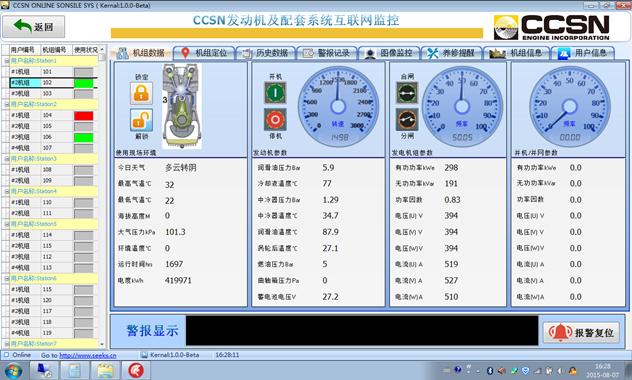This screenshot has width=632, height=380.
Task: Select unit row 114
Action: pyautogui.click(x=53, y=235)
